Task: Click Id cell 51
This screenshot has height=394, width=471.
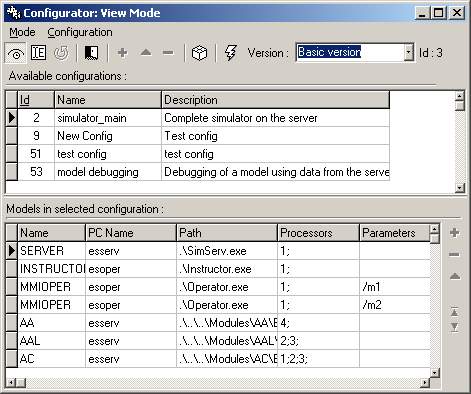Action: point(36,154)
